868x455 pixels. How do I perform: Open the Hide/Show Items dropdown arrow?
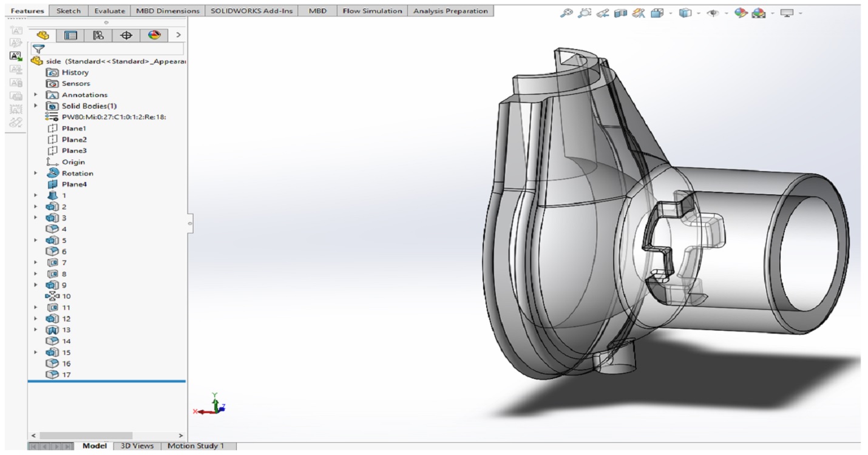pyautogui.click(x=725, y=13)
